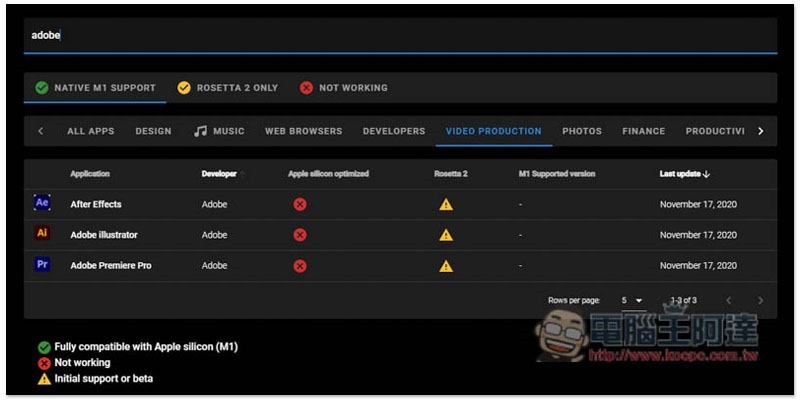This screenshot has height=400, width=800.
Task: Click the 1-3 of 3 pagination text
Action: click(x=684, y=301)
